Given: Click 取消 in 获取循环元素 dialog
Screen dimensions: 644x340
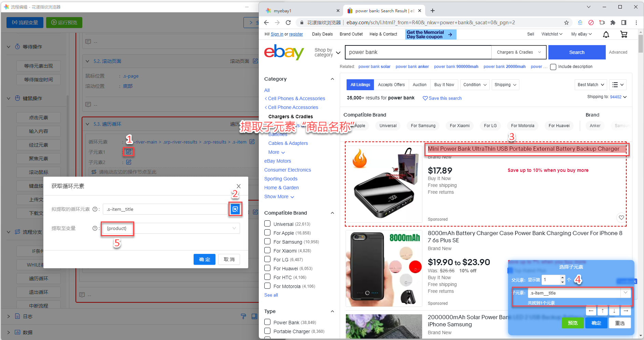Looking at the screenshot, I should point(229,259).
